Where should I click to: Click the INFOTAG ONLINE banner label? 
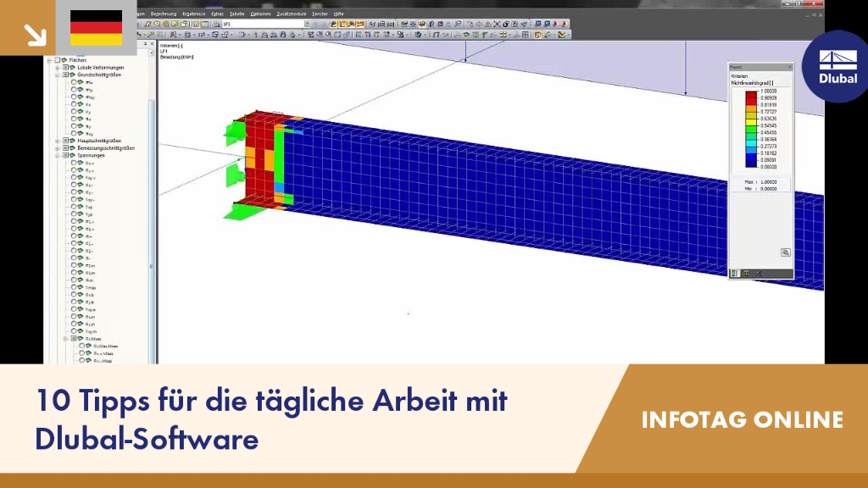click(742, 420)
